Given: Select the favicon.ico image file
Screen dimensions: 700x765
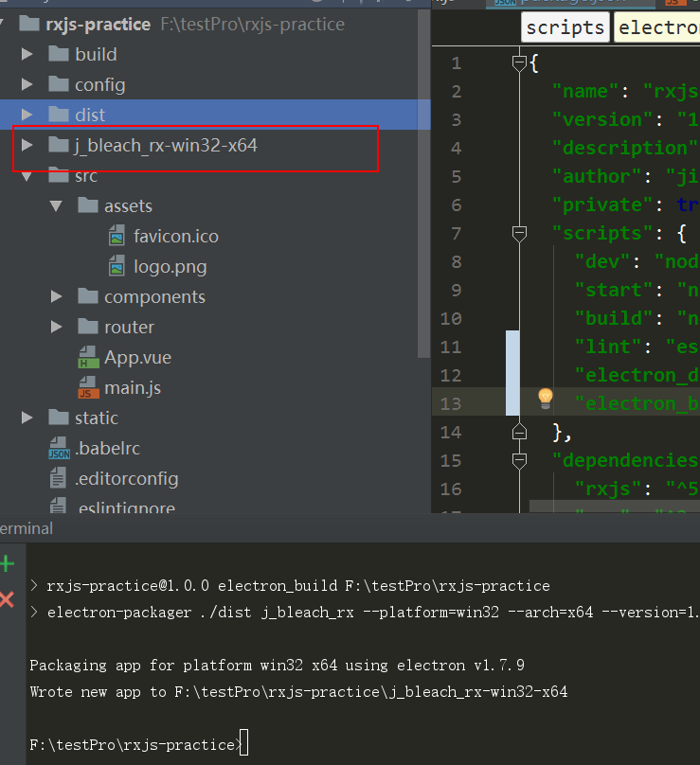Looking at the screenshot, I should (164, 237).
